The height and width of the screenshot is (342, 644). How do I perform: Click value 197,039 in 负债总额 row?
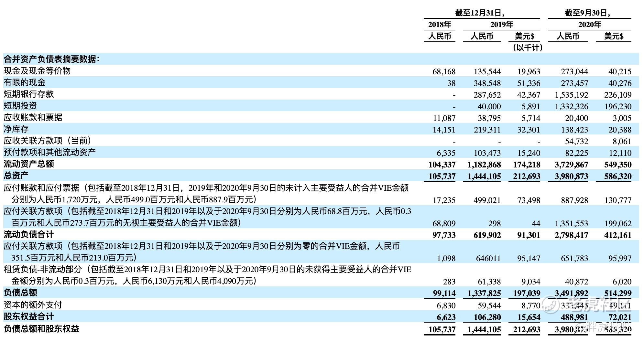pyautogui.click(x=527, y=293)
